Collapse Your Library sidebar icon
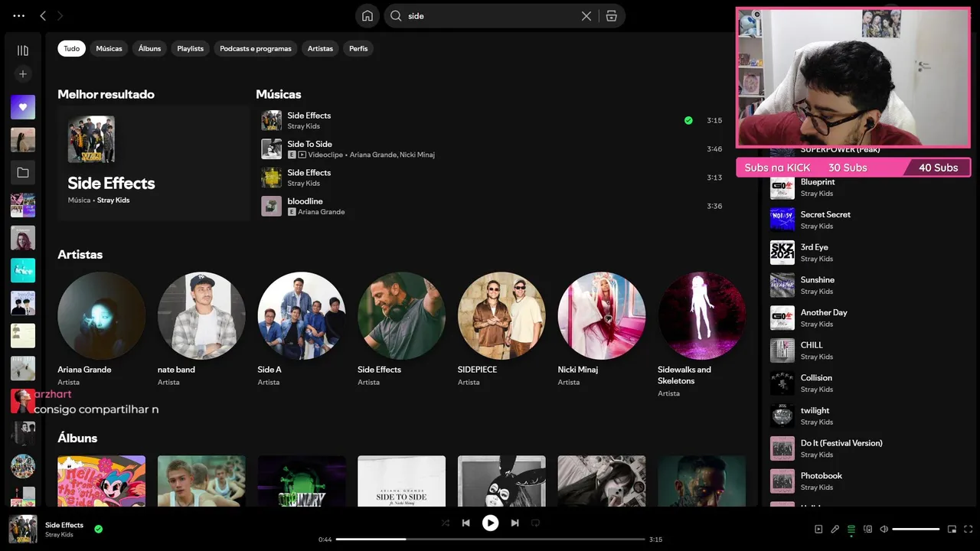Screen dimensions: 980x551 point(23,51)
